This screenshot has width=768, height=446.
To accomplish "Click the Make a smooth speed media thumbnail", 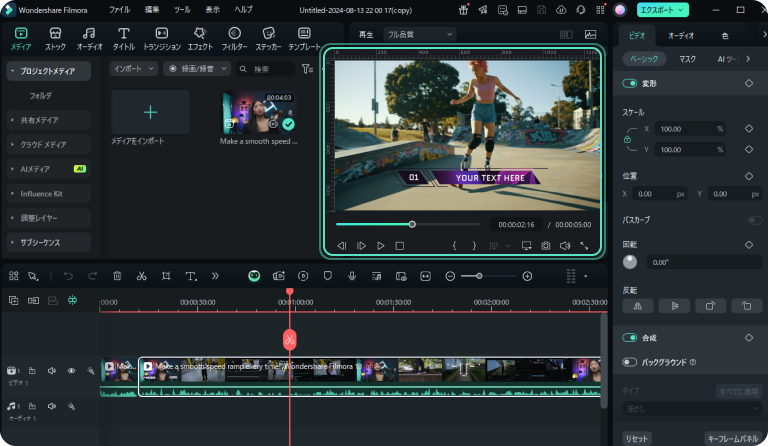I will coord(260,112).
